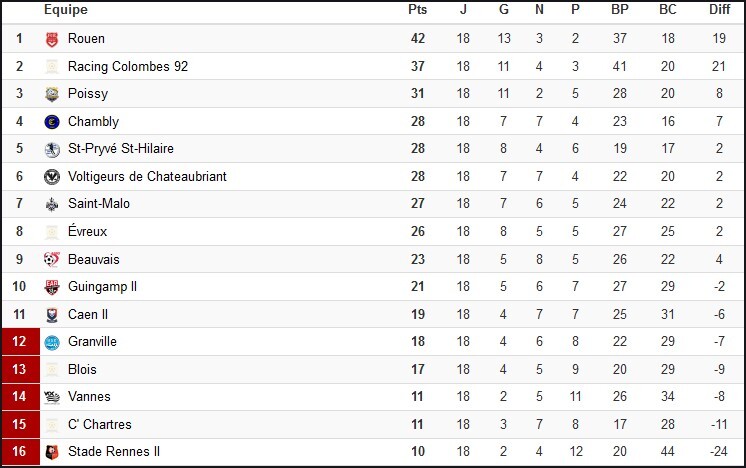Open the Vannes team link
746x468 pixels.
click(x=89, y=397)
